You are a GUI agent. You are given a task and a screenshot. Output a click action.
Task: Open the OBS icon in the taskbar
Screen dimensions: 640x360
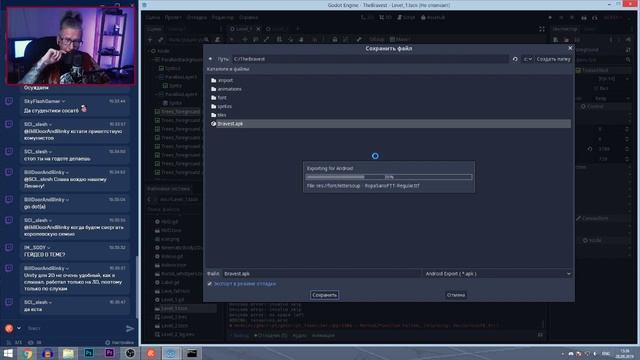point(130,353)
